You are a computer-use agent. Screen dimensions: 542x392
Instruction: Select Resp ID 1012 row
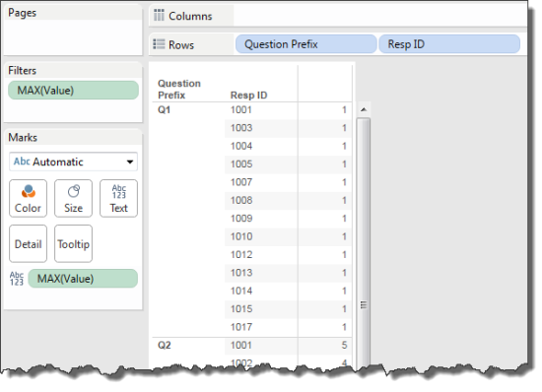[x=241, y=254]
